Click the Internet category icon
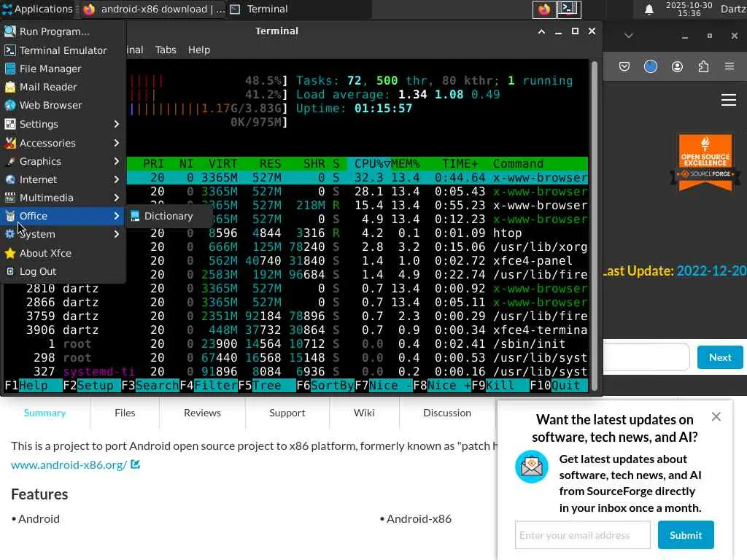Viewport: 747px width, 560px height. click(x=10, y=179)
